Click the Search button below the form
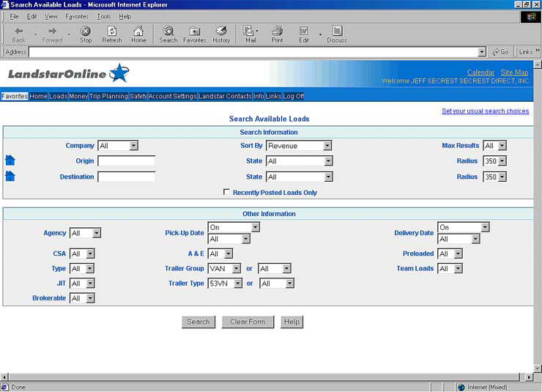Screen dimensions: 542x392 tap(198, 322)
